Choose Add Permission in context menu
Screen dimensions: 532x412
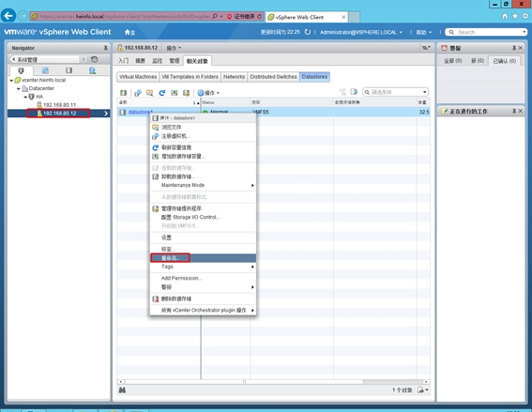click(203, 279)
